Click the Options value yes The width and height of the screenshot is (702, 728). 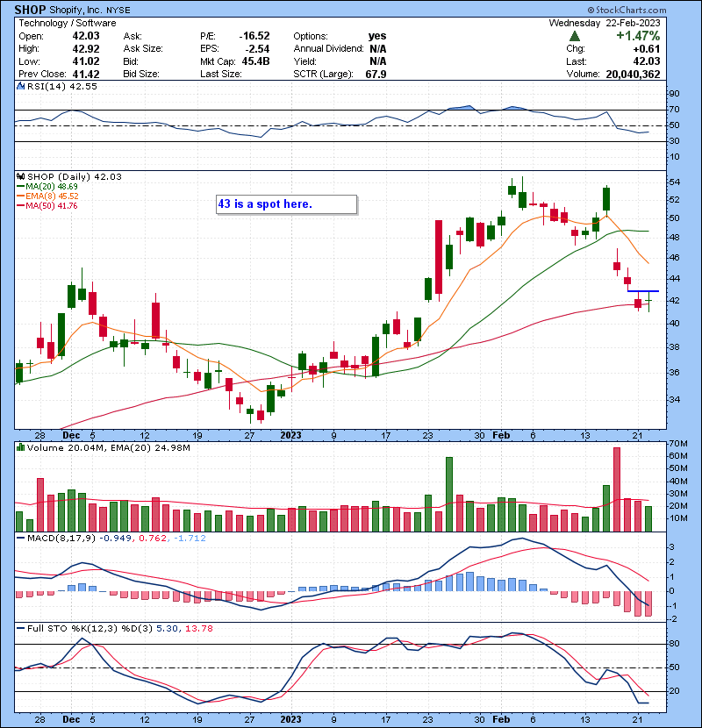tap(377, 36)
